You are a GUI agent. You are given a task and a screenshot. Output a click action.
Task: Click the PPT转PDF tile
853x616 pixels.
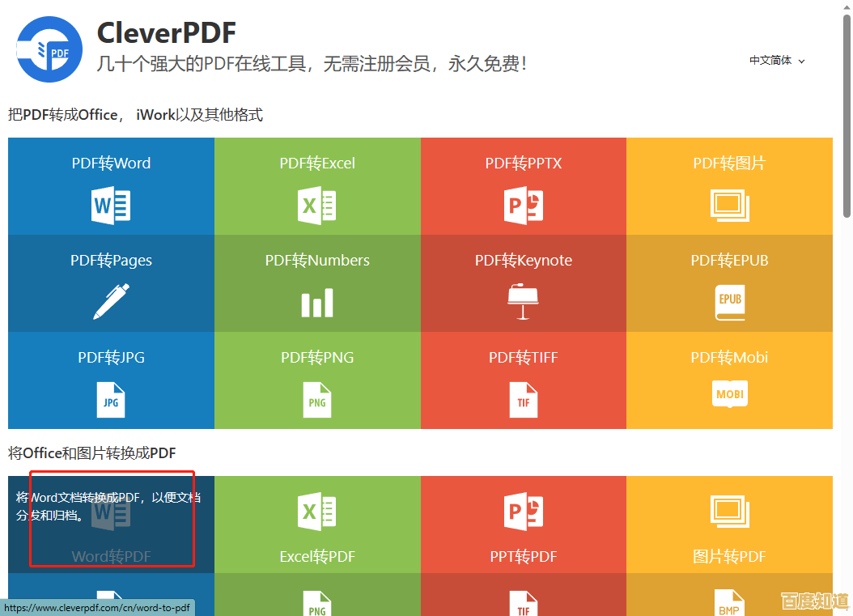(x=523, y=524)
